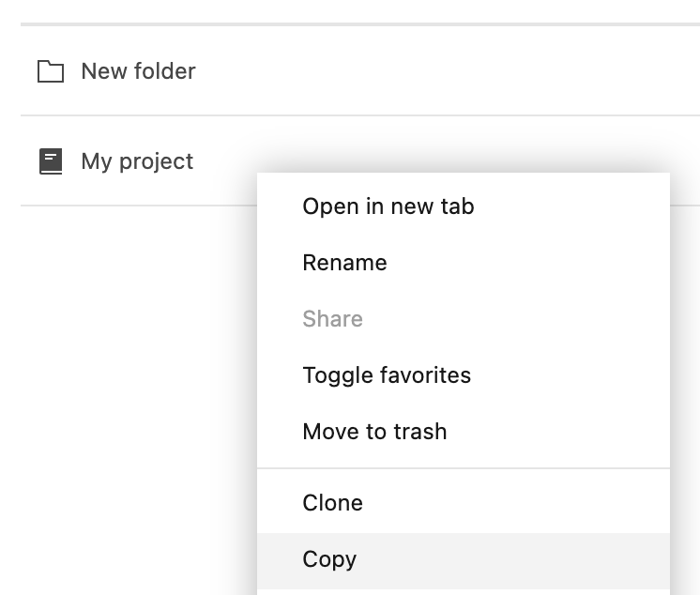Choose Clone from the context menu

pos(332,503)
